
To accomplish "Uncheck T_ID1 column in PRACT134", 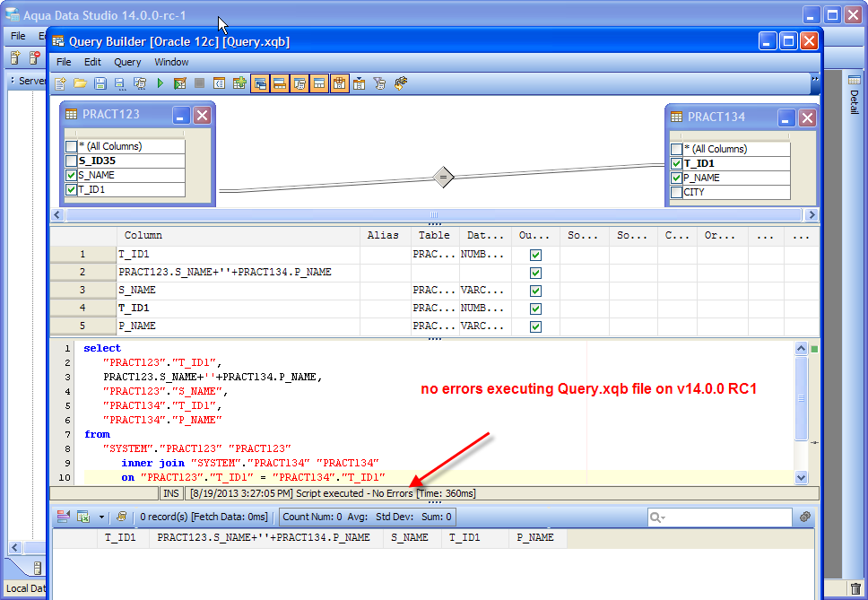I will point(676,164).
